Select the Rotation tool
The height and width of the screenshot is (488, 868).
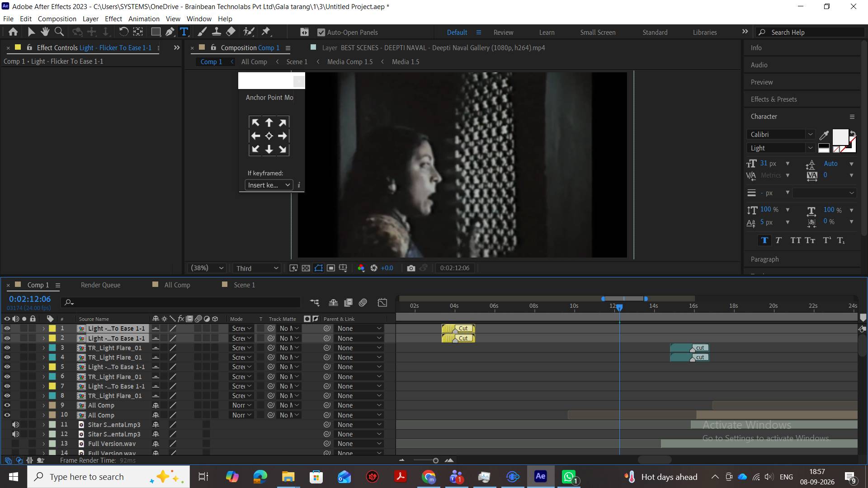[123, 32]
